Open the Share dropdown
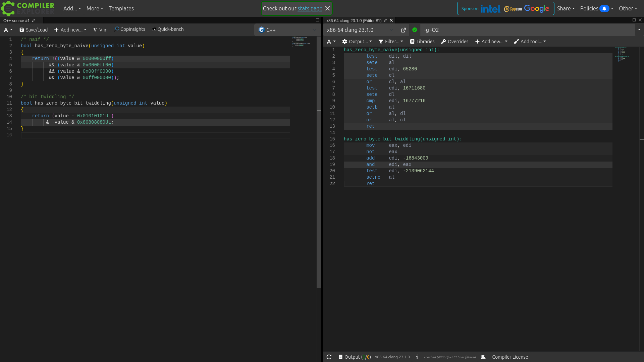This screenshot has height=362, width=644. 566,8
